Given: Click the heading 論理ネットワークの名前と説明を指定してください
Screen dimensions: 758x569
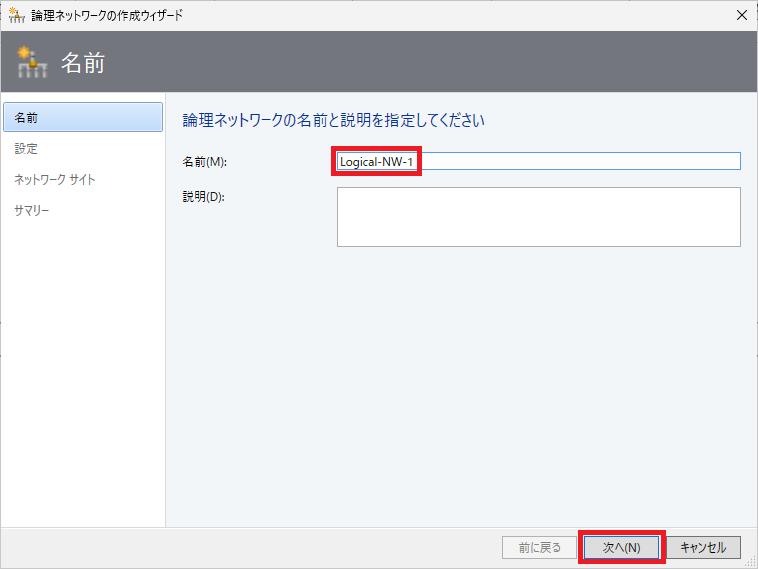Looking at the screenshot, I should [x=334, y=120].
